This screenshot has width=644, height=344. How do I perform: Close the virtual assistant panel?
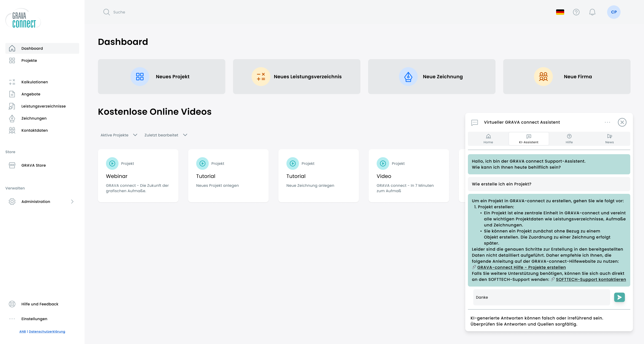tap(622, 122)
